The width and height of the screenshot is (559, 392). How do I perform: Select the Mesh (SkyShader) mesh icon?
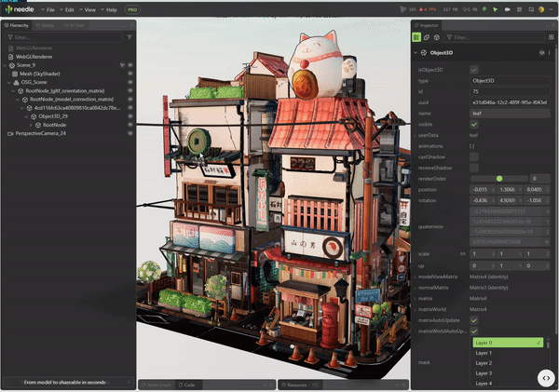tap(15, 74)
